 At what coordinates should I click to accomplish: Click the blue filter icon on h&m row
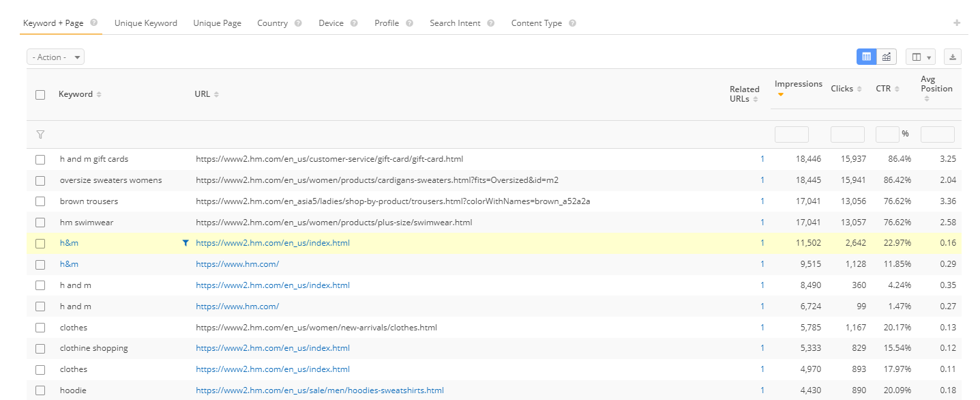pyautogui.click(x=185, y=243)
